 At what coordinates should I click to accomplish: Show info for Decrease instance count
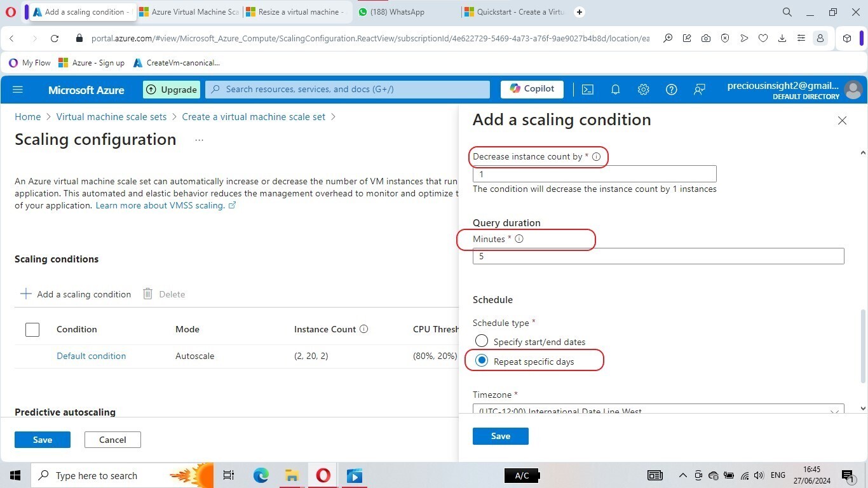pyautogui.click(x=596, y=156)
